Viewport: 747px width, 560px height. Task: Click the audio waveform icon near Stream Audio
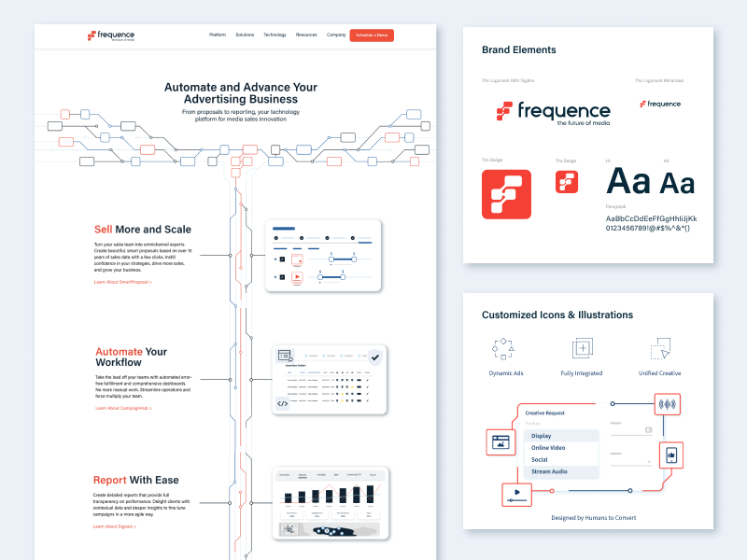point(667,404)
